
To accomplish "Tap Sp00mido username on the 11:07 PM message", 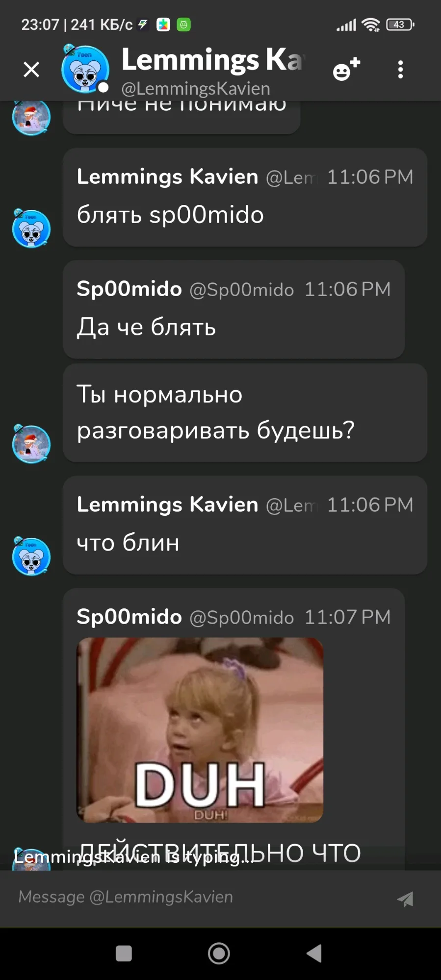I will pos(129,617).
